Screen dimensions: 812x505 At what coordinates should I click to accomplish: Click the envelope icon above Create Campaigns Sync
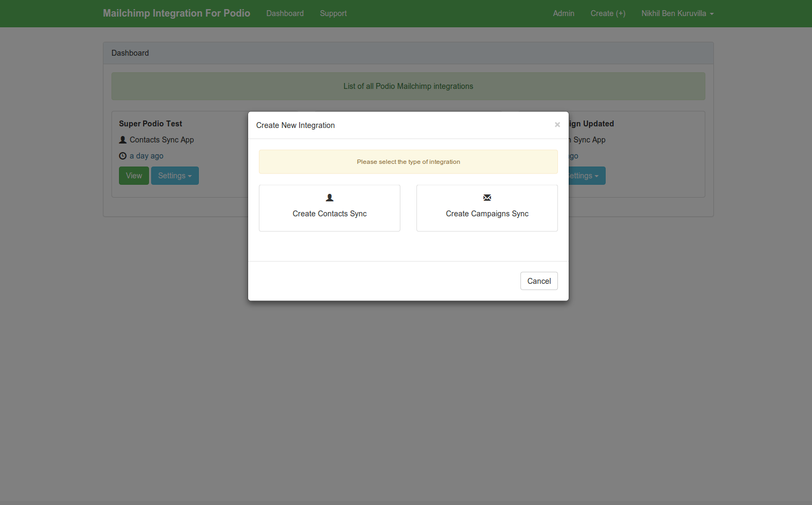point(487,198)
